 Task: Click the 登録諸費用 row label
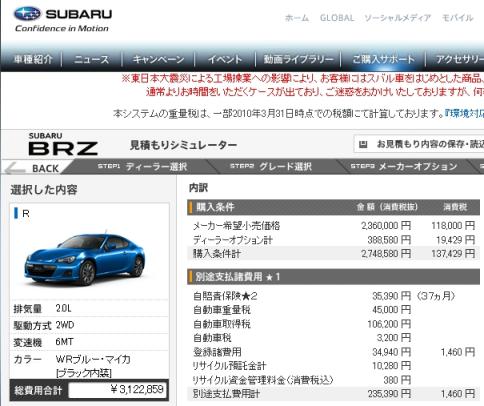[x=217, y=352]
